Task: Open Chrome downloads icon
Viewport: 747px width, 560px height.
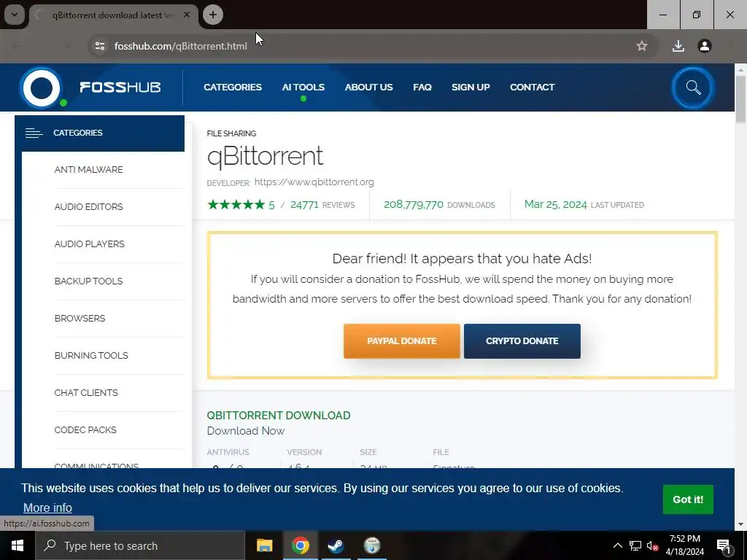Action: click(678, 46)
